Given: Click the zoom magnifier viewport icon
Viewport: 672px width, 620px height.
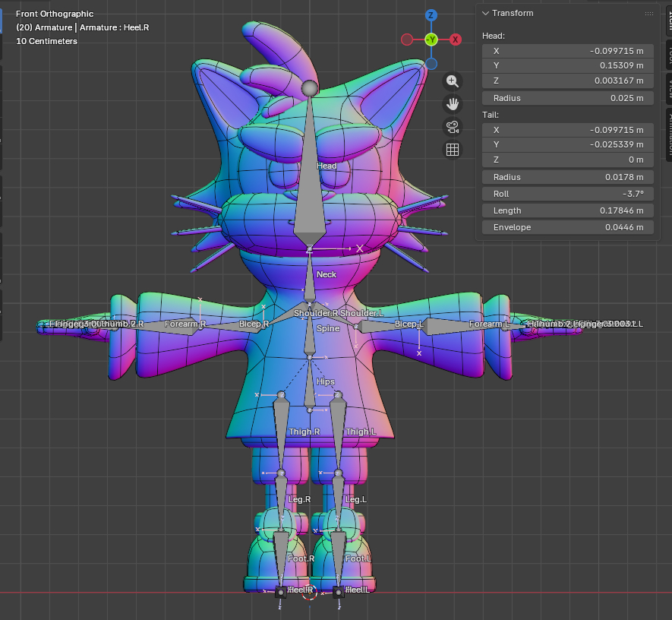Looking at the screenshot, I should click(453, 81).
